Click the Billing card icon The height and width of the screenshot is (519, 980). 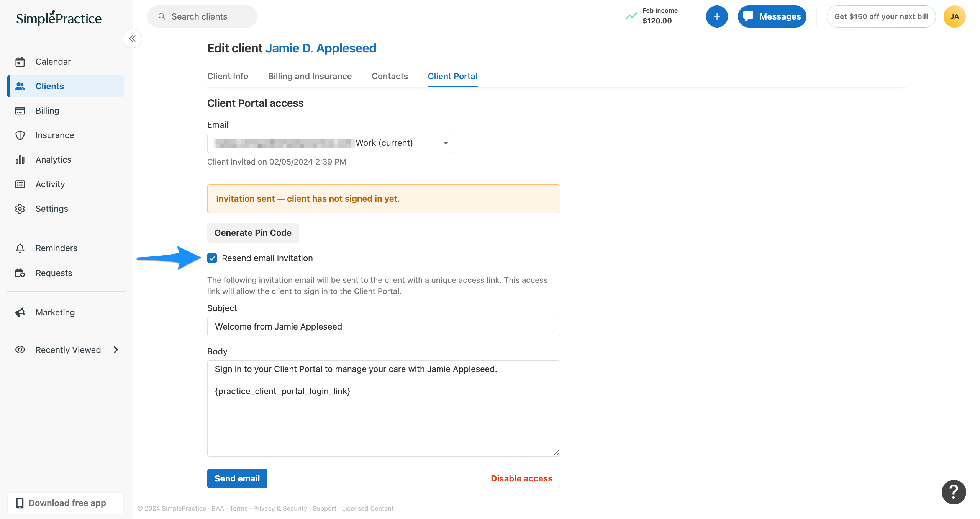[x=20, y=111]
